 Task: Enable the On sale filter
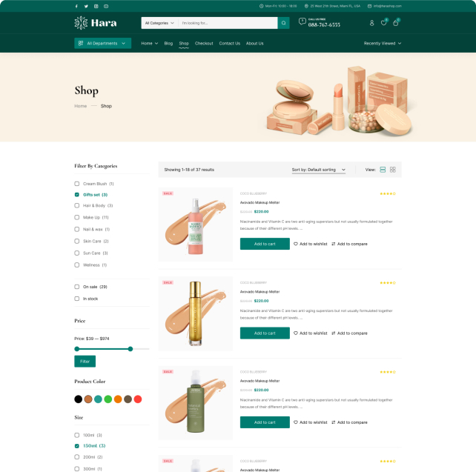[77, 287]
